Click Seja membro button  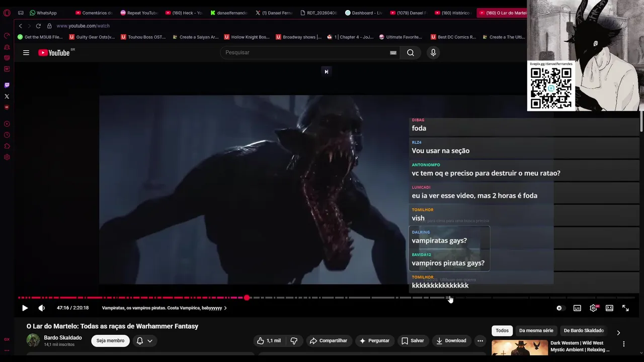coord(110,341)
